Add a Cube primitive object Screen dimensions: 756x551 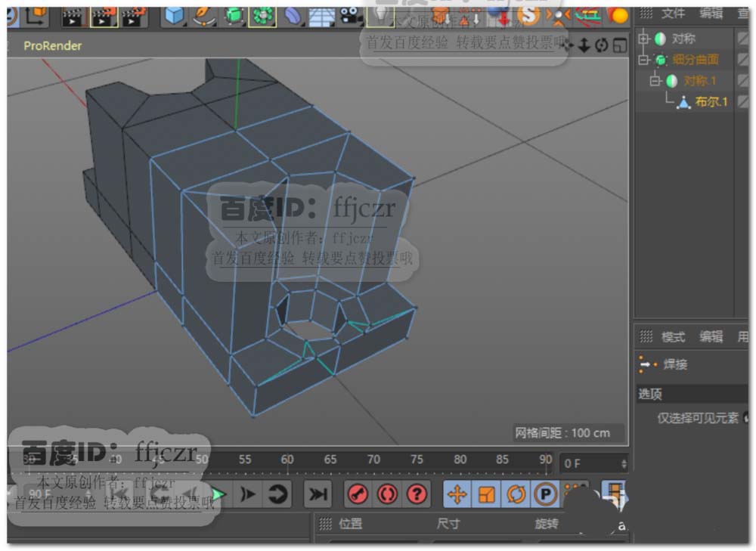(174, 16)
